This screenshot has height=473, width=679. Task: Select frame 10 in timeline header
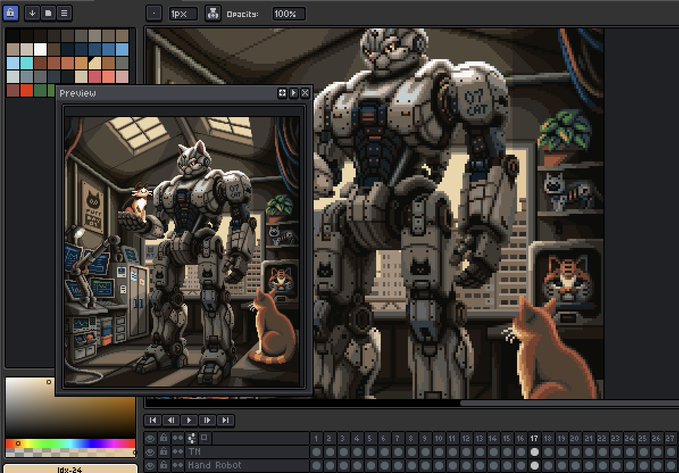(x=439, y=438)
